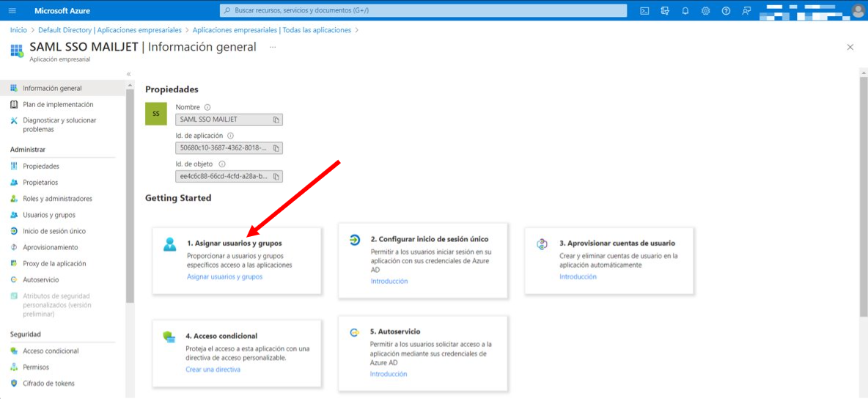
Task: Click the Crear una directiva link
Action: (213, 369)
